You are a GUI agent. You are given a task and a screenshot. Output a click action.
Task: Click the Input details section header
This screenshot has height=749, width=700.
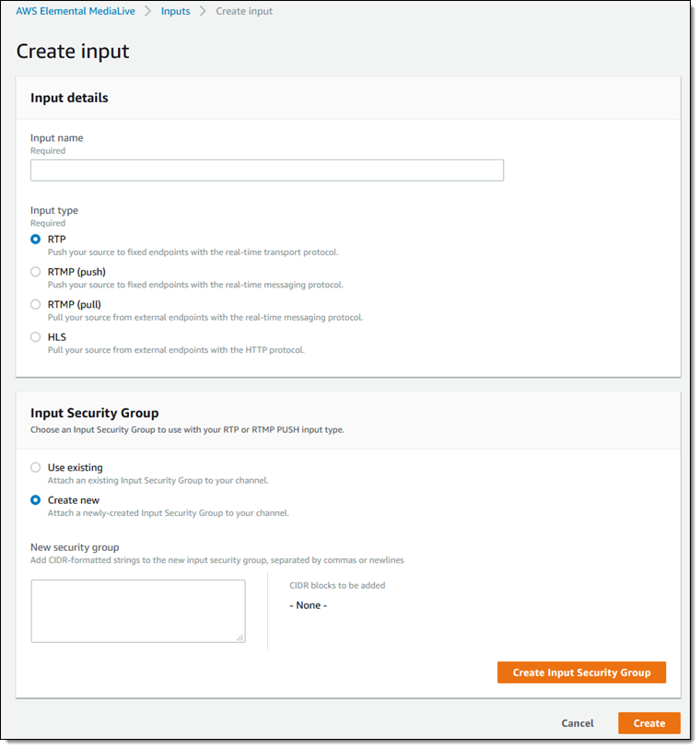pyautogui.click(x=69, y=98)
